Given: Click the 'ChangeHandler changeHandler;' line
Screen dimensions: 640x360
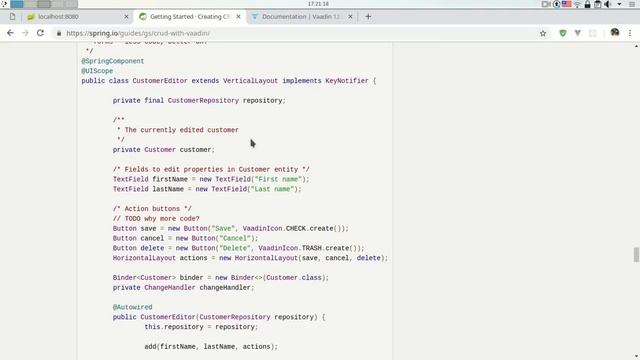Looking at the screenshot, I should [183, 288].
